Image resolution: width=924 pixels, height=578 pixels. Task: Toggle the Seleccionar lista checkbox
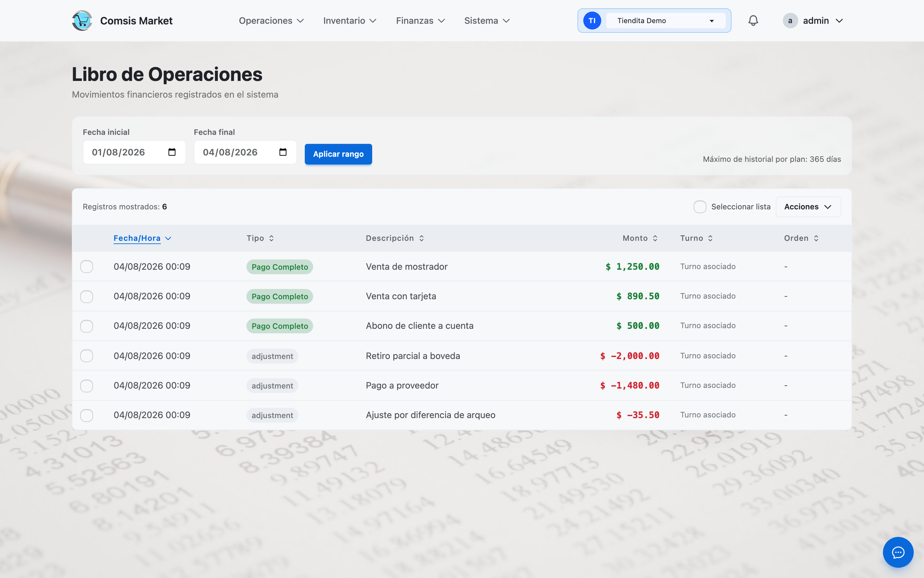click(x=700, y=207)
